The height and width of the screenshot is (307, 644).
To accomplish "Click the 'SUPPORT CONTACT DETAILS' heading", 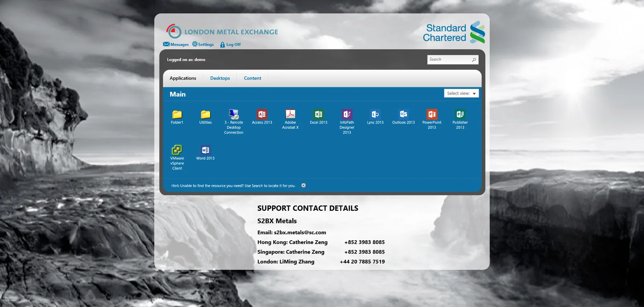I will coord(308,208).
